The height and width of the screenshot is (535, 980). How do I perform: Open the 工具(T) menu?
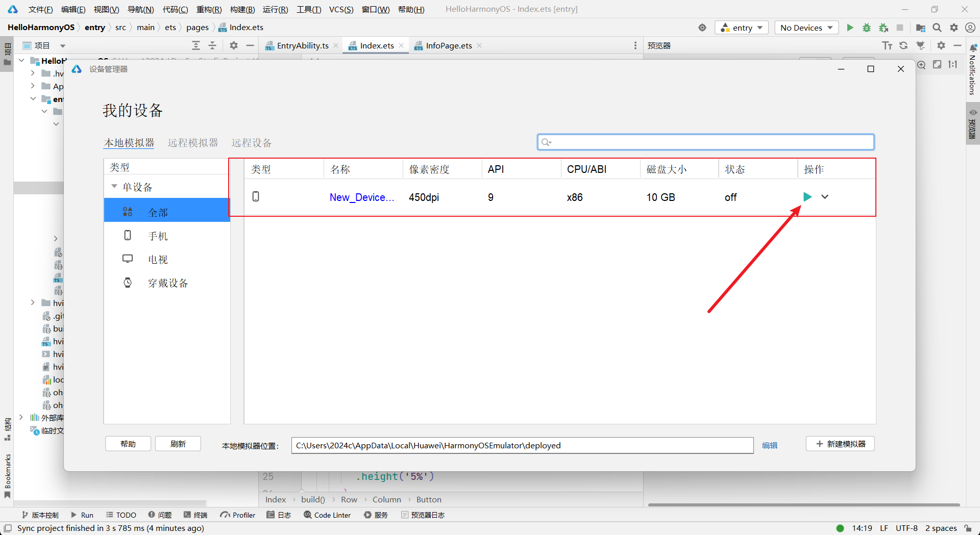point(309,9)
